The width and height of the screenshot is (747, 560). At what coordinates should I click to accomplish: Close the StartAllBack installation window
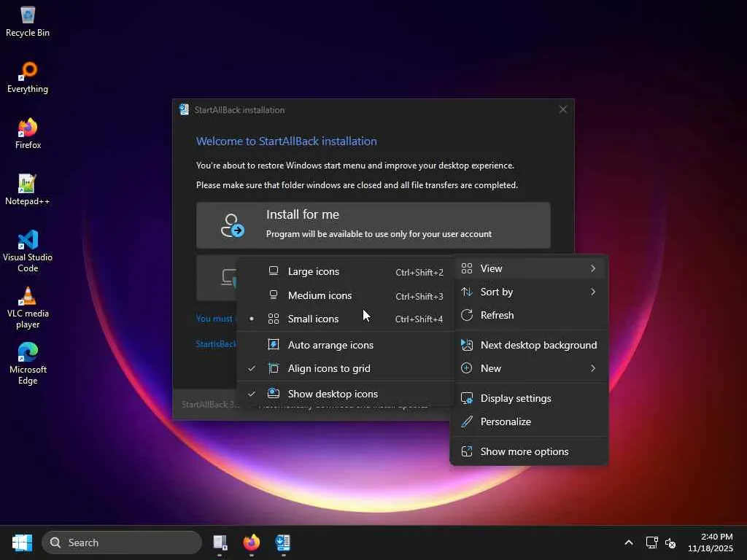[x=562, y=109]
